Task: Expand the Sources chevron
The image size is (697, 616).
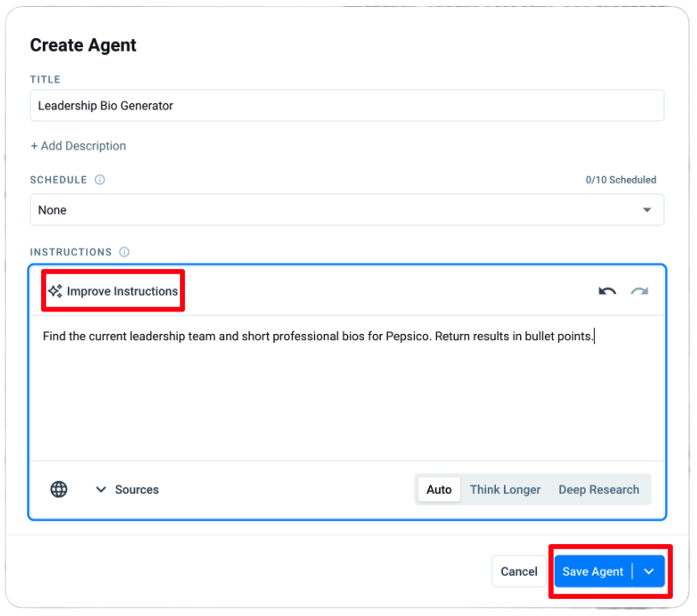Action: (101, 490)
